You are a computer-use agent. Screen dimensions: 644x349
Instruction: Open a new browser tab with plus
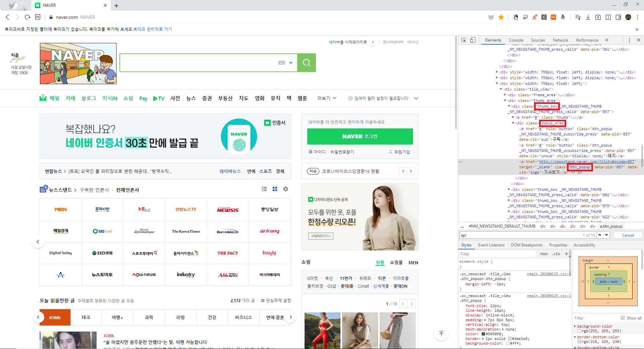coord(116,5)
